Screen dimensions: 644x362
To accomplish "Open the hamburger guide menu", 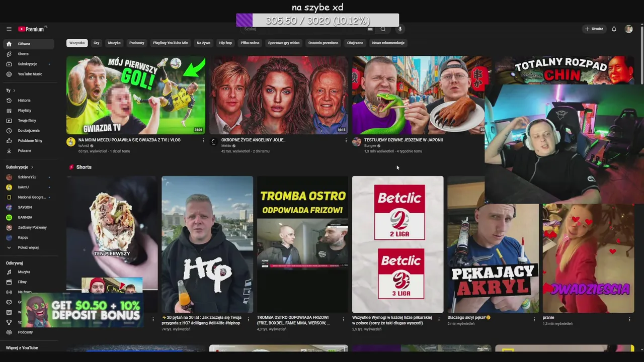I will 9,29.
